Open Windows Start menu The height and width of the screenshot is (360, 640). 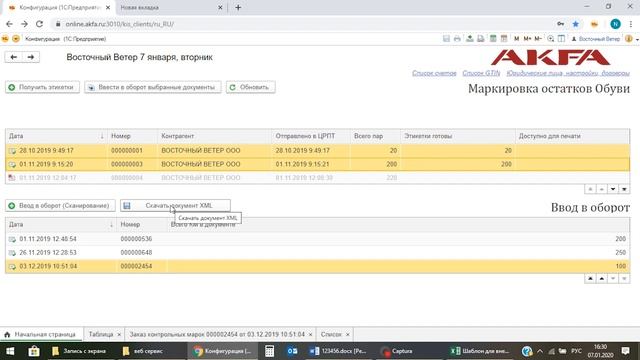[x=10, y=351]
